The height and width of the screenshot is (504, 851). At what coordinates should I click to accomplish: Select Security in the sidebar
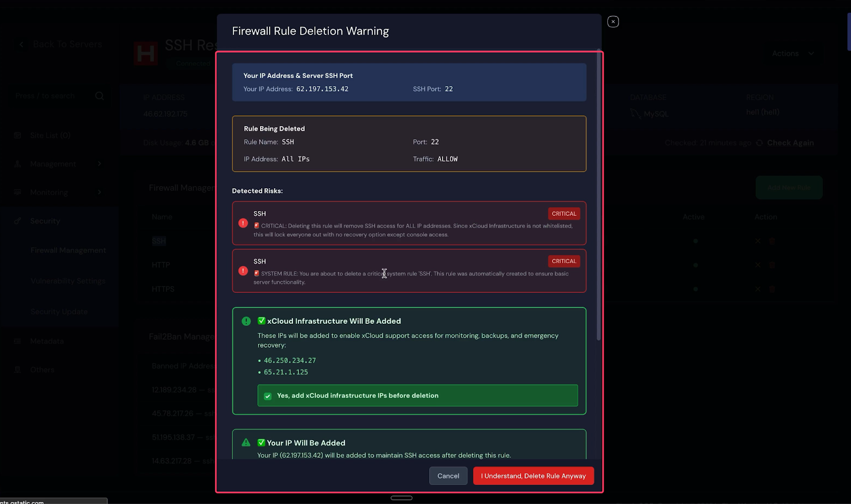coord(45,221)
